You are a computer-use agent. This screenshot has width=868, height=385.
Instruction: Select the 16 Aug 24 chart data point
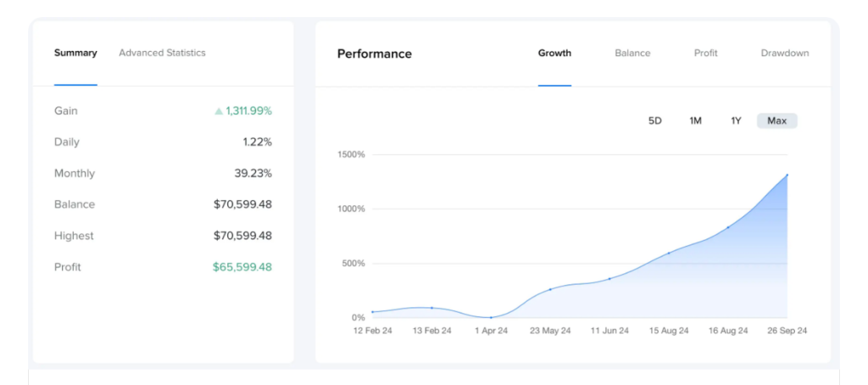[x=728, y=227]
